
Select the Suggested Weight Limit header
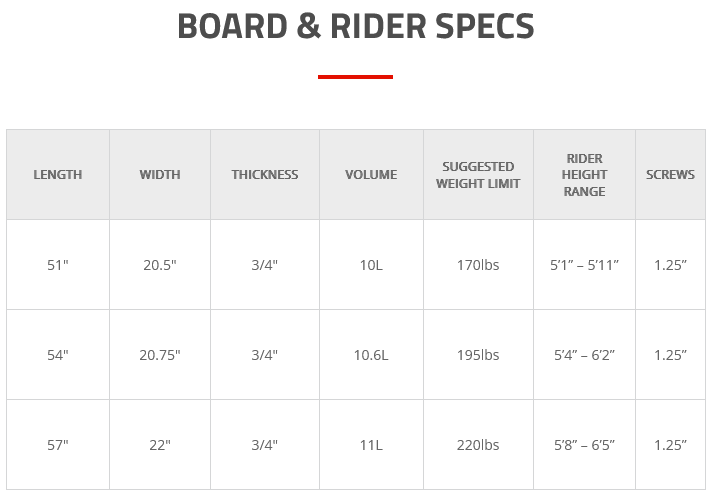click(478, 175)
